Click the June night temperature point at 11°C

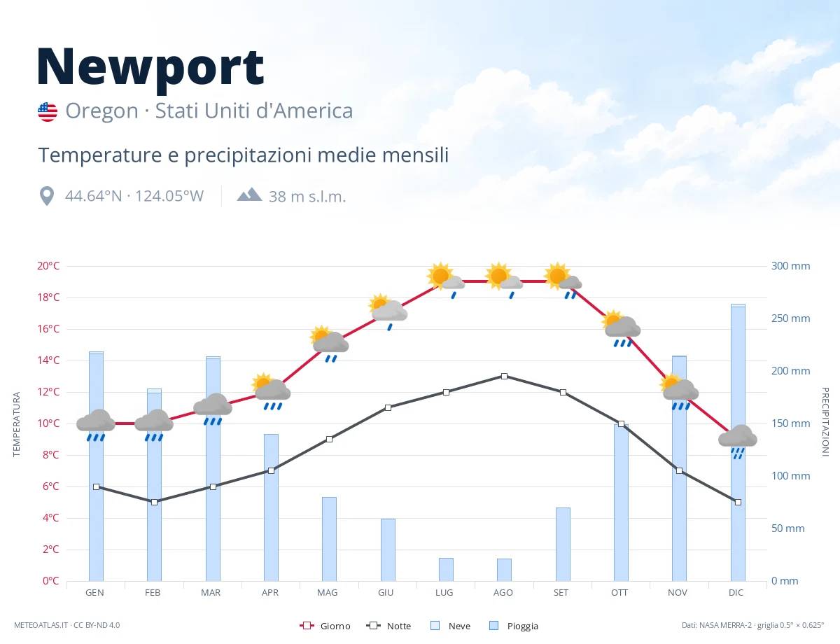[x=388, y=407]
